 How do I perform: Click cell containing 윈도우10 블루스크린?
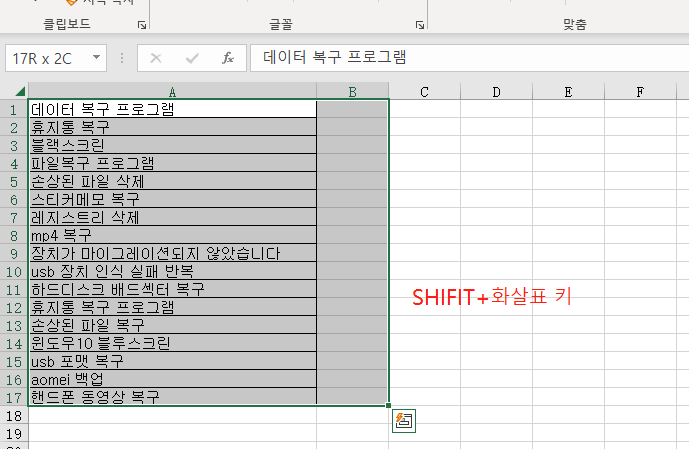(x=172, y=343)
